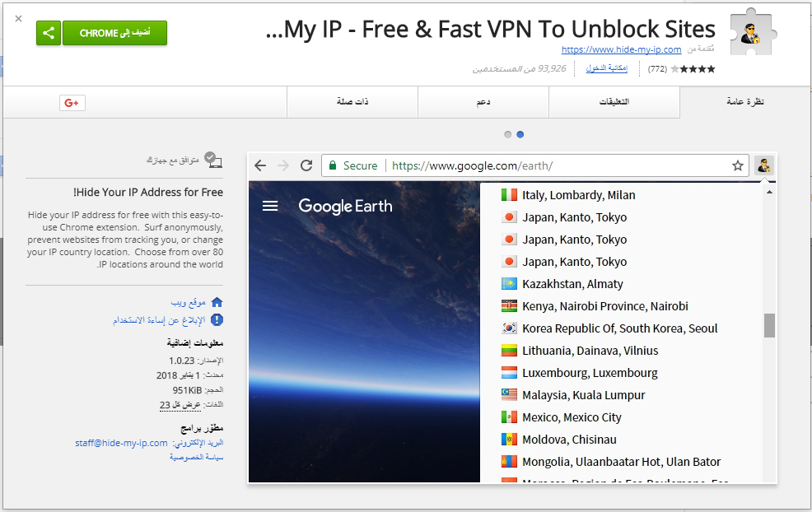
Task: Open the staff@hide-my-ip.com email link
Action: coord(121,443)
